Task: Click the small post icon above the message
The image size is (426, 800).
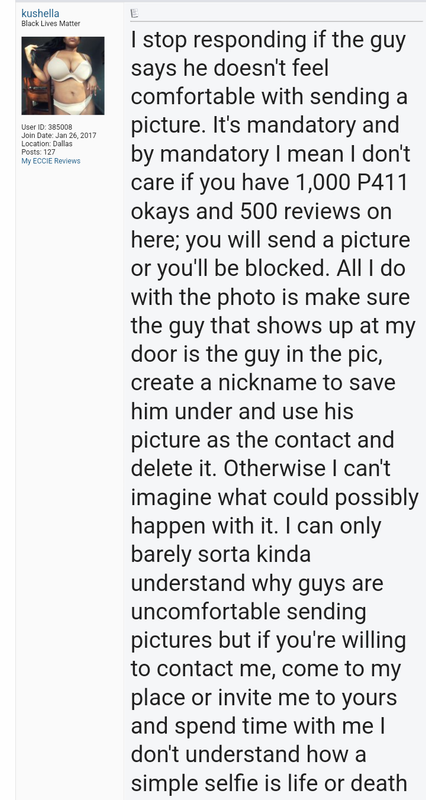Action: coord(134,13)
